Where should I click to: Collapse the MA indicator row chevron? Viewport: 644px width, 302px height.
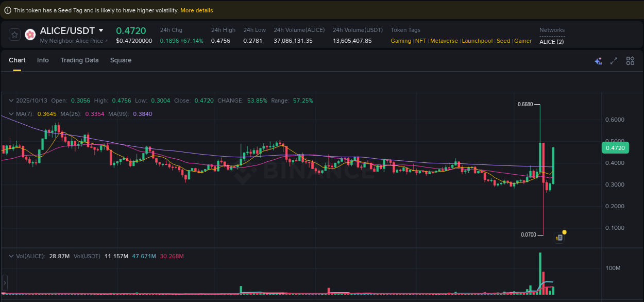(10, 113)
